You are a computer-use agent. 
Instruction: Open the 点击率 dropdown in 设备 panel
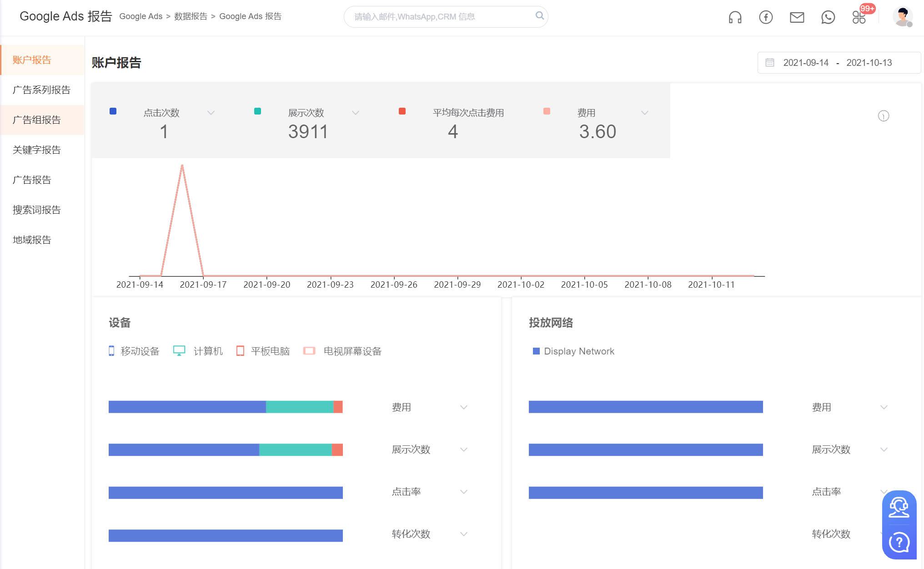(463, 492)
